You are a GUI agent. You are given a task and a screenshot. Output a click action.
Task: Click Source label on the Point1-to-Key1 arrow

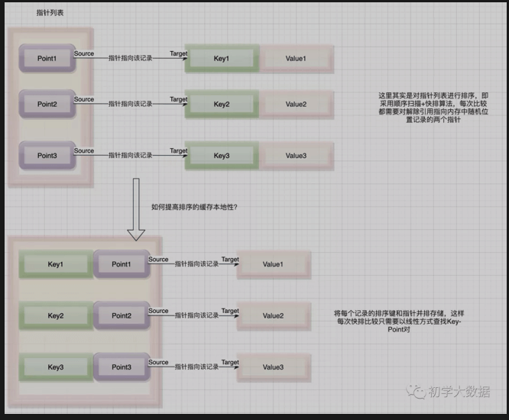point(84,53)
